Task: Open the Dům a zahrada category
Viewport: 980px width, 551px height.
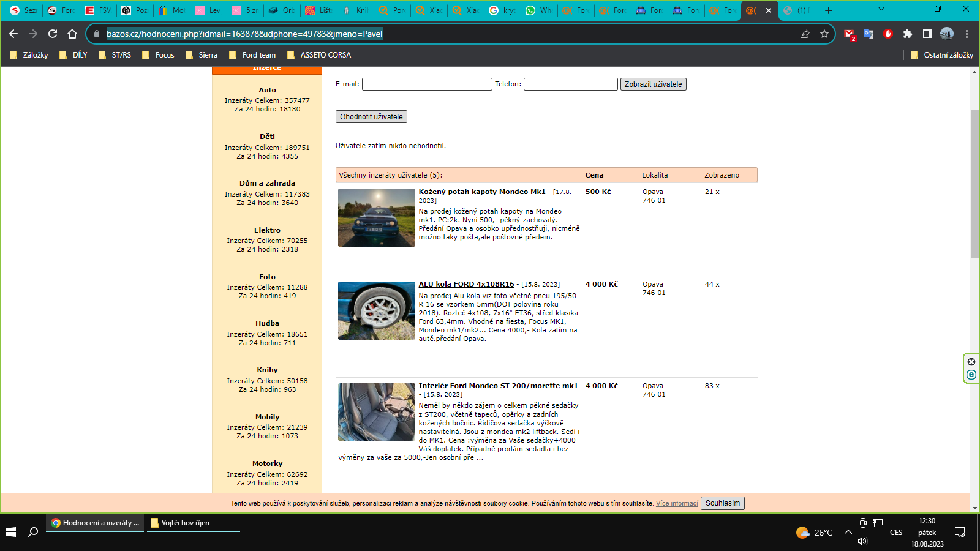Action: click(267, 183)
